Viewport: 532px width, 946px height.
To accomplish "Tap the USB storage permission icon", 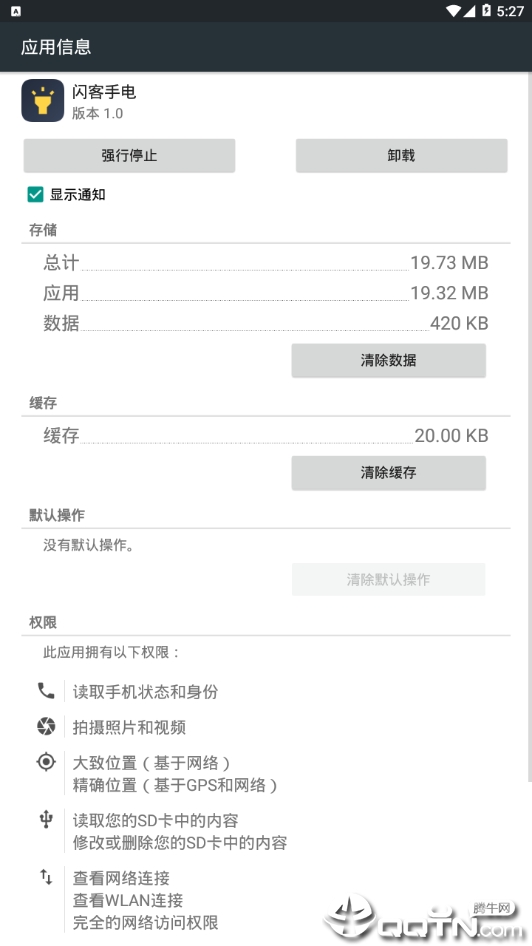I will pyautogui.click(x=46, y=819).
